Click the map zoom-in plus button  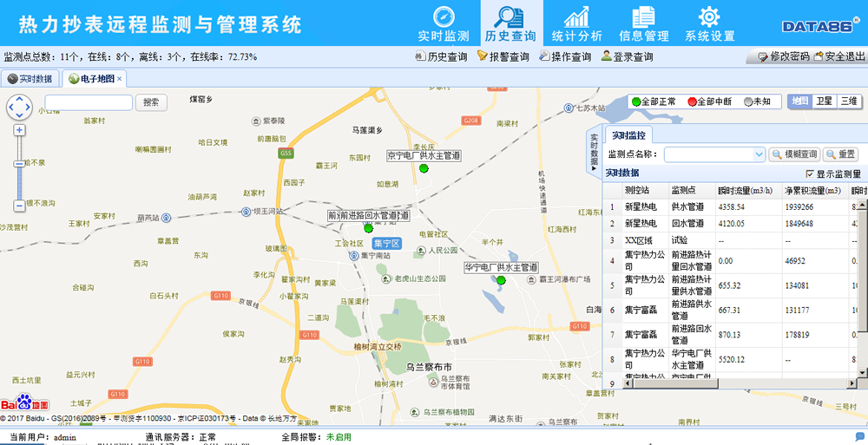point(19,130)
